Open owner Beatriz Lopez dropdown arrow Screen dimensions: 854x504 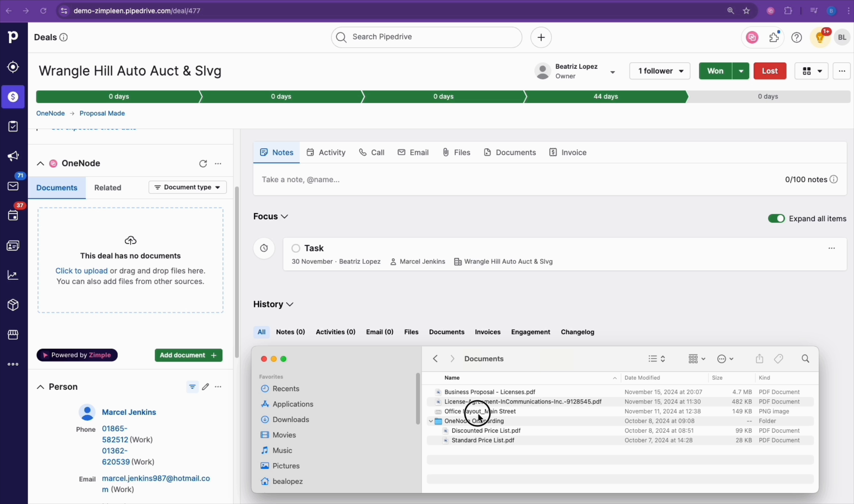[612, 72]
